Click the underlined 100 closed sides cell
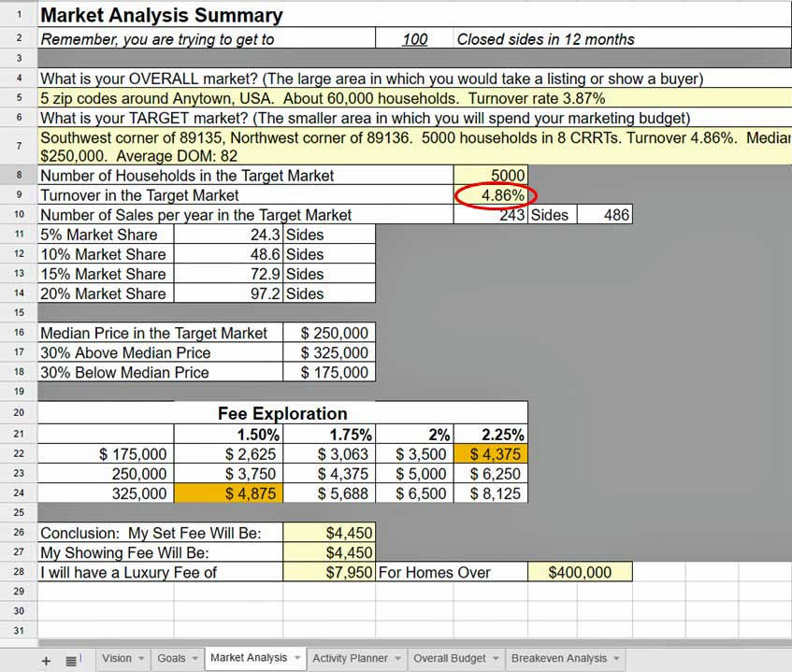Image resolution: width=792 pixels, height=672 pixels. tap(414, 39)
